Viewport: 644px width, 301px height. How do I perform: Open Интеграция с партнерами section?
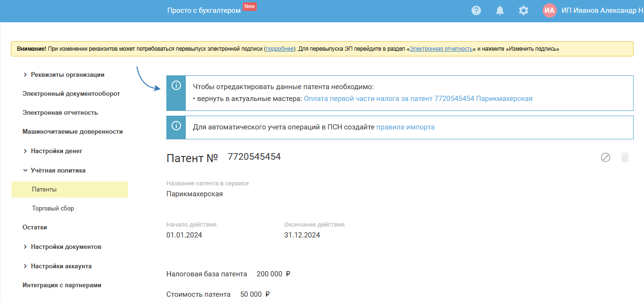pos(62,285)
